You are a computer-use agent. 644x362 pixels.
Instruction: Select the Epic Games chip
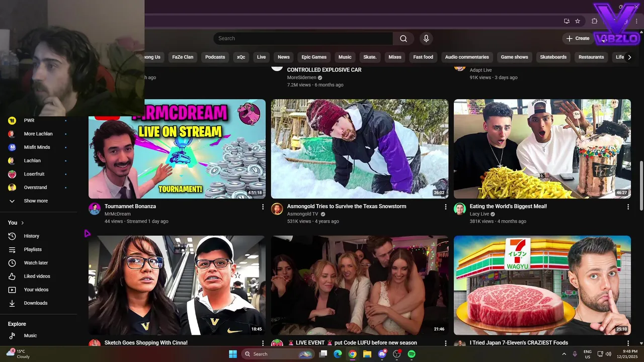pyautogui.click(x=314, y=57)
